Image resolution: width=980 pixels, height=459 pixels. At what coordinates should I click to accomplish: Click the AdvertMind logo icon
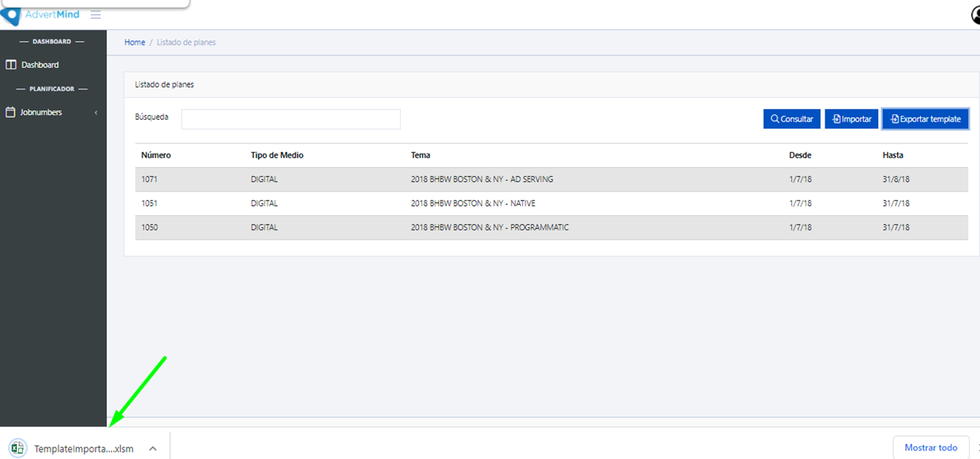pos(11,16)
